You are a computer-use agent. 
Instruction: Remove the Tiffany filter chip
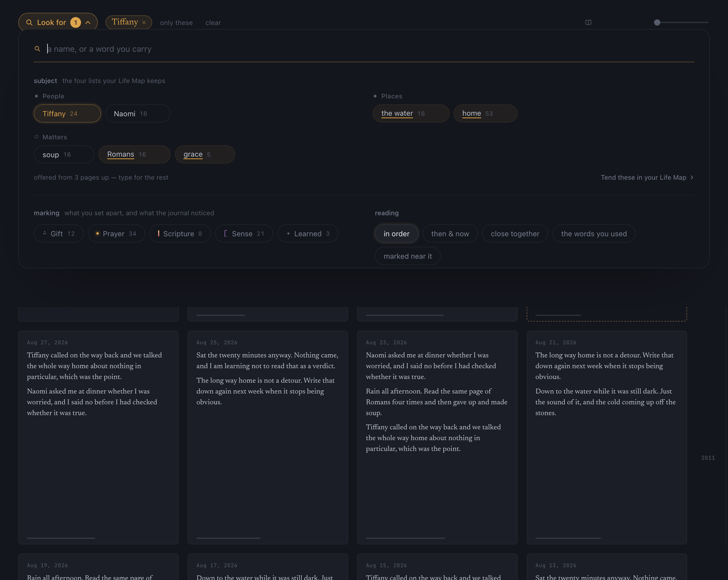(x=144, y=23)
